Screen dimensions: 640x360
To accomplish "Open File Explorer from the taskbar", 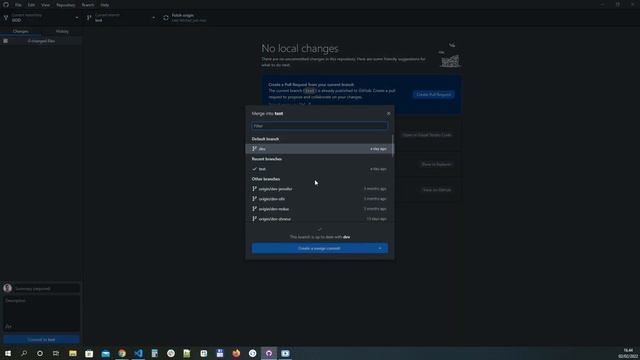I will point(73,353).
